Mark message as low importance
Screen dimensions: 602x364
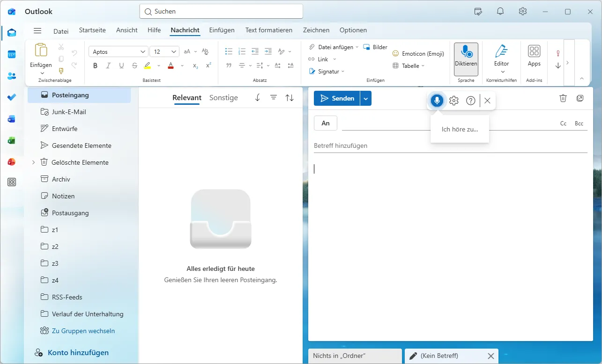coord(558,66)
